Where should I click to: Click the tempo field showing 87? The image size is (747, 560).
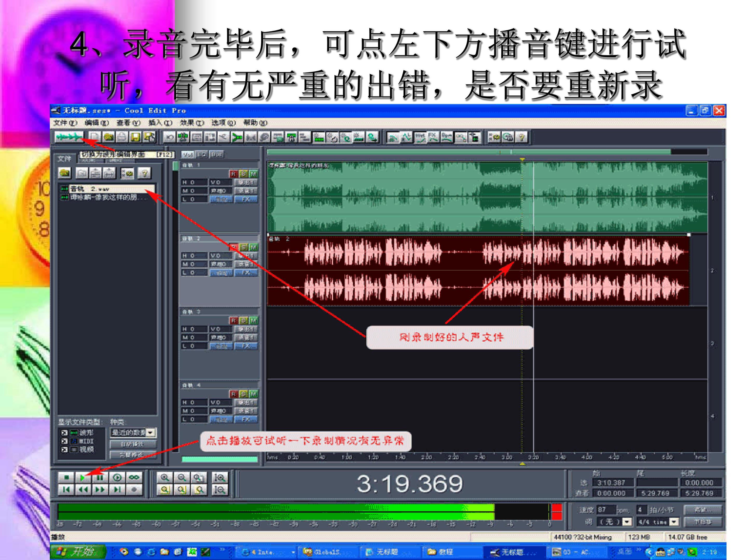606,510
